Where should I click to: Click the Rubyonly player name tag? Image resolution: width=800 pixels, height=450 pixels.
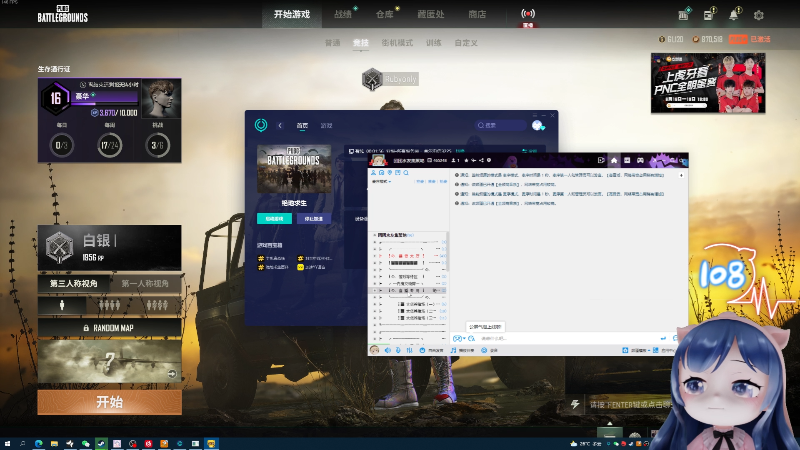point(401,79)
